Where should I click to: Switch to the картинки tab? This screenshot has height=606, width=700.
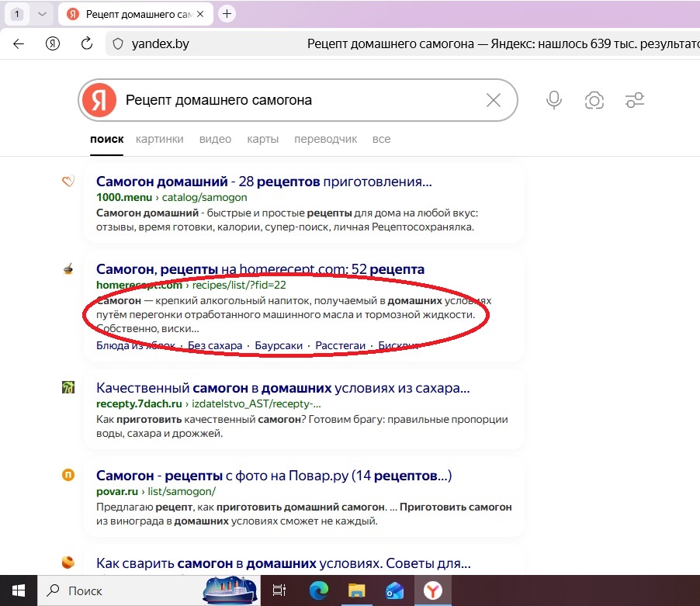coord(159,139)
